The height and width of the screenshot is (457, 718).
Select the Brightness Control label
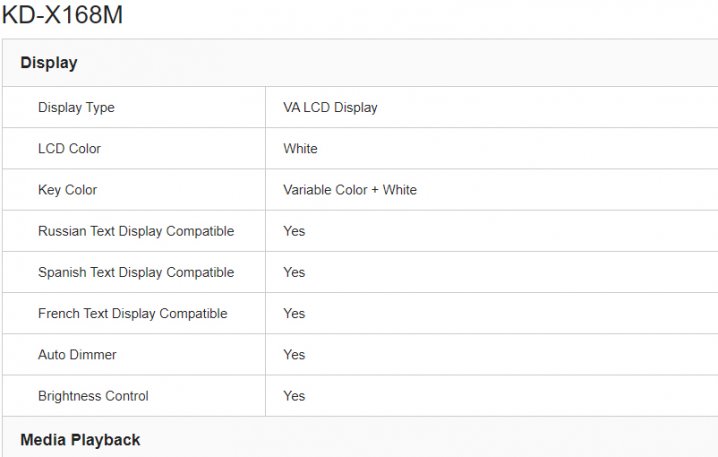click(x=93, y=396)
